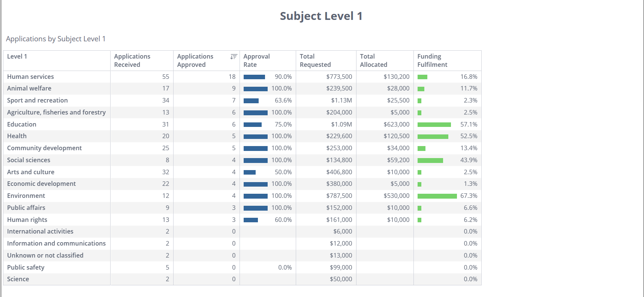Click Human services blue approval rate bar

pos(254,77)
